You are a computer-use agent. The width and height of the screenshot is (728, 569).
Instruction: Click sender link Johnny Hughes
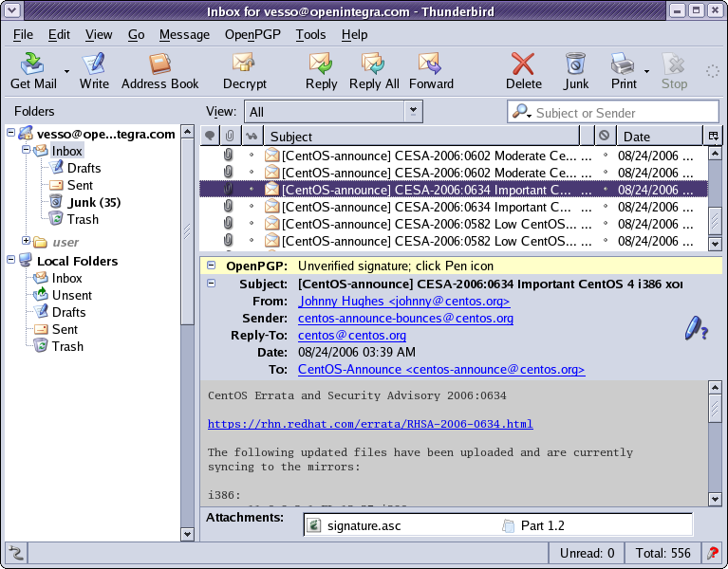click(403, 301)
